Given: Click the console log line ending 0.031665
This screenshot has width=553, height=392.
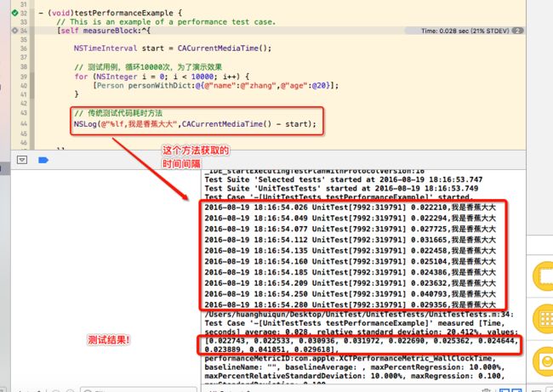Looking at the screenshot, I should [351, 240].
